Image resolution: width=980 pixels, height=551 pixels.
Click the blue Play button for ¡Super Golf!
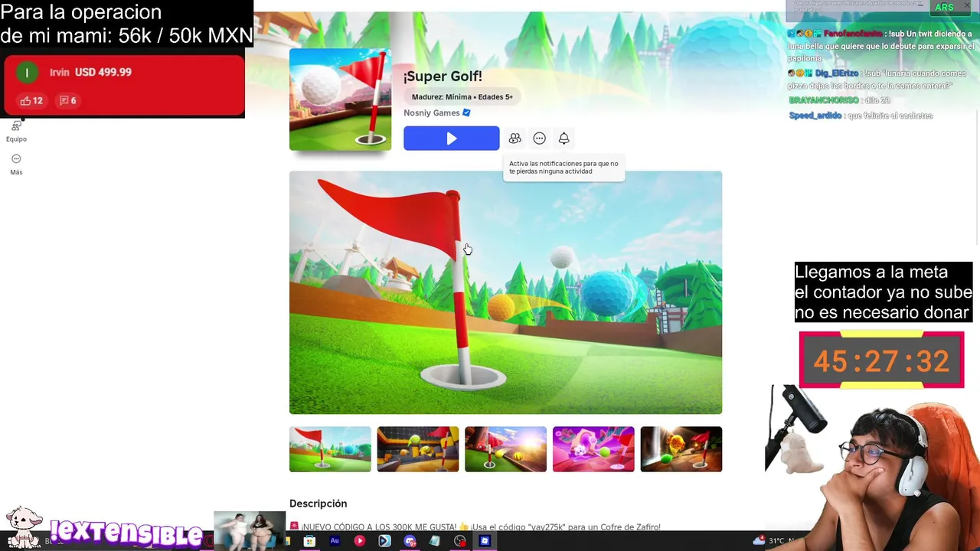pos(451,139)
